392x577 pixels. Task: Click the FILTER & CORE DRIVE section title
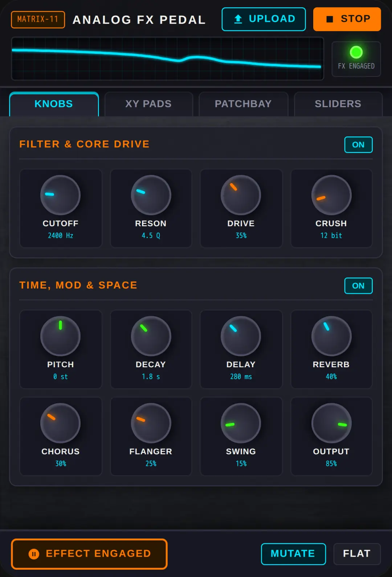(x=84, y=144)
